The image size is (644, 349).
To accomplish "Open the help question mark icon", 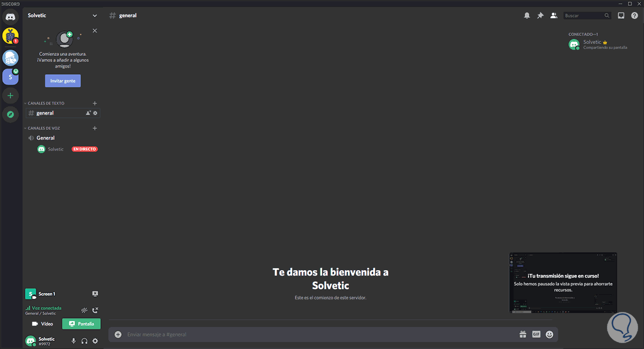I will 634,16.
